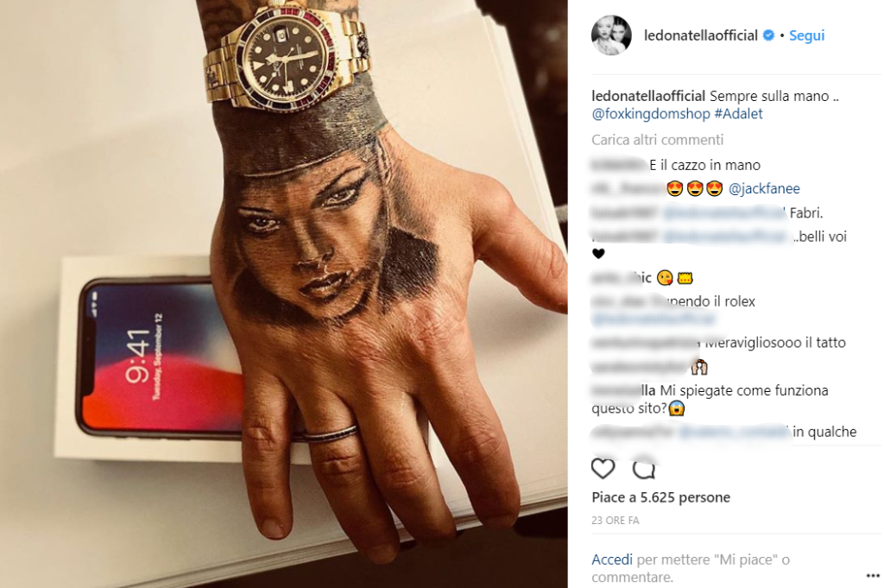Click the 23 ORE FA timestamp
This screenshot has height=588, width=884.
(x=615, y=521)
